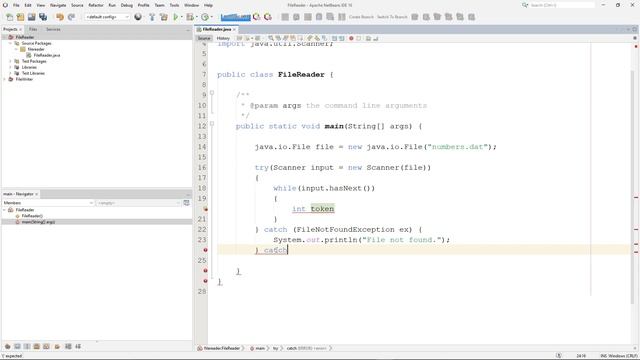Click the memory usage bar
640x360 pixels.
click(x=236, y=17)
